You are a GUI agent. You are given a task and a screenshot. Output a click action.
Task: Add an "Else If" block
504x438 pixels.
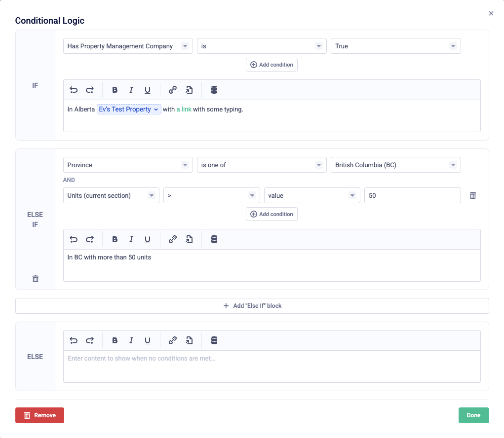pyautogui.click(x=252, y=306)
